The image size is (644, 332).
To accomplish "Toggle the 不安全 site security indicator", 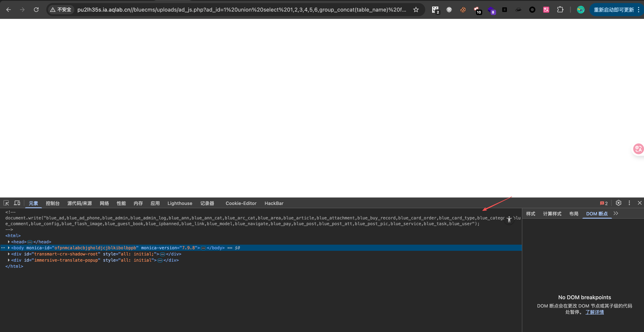I will pos(61,10).
